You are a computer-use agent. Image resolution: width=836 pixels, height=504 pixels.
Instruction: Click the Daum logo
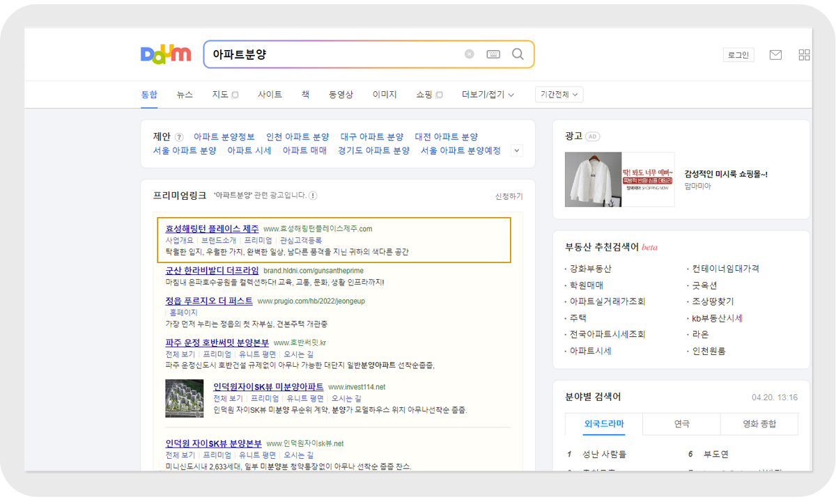(166, 54)
